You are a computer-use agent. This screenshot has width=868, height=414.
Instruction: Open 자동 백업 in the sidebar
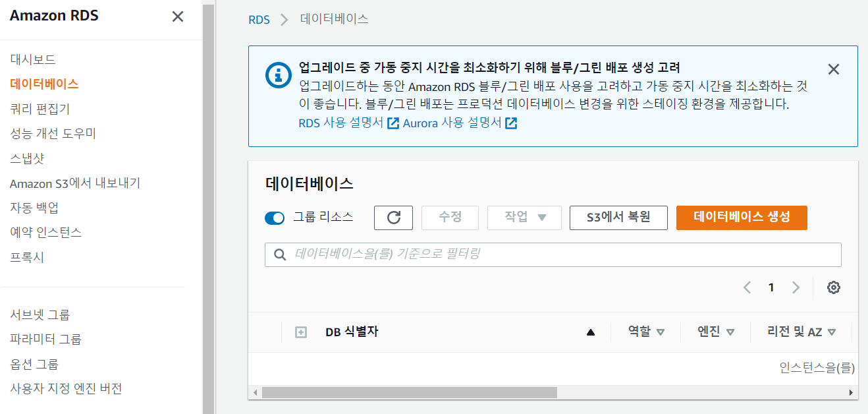tap(34, 208)
